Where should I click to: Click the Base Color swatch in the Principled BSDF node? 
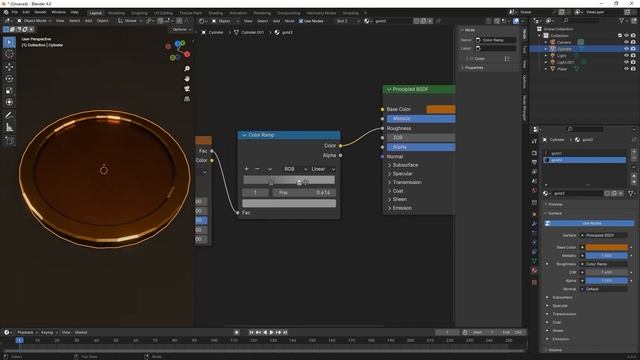pyautogui.click(x=441, y=109)
